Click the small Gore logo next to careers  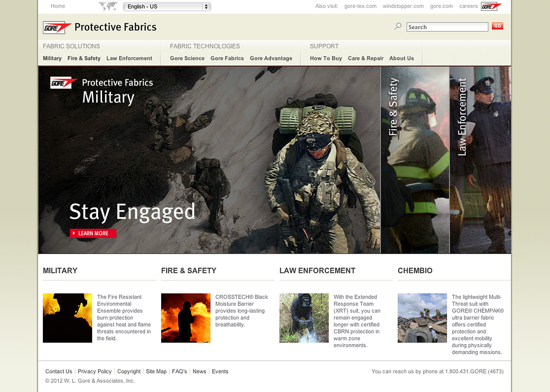491,6
